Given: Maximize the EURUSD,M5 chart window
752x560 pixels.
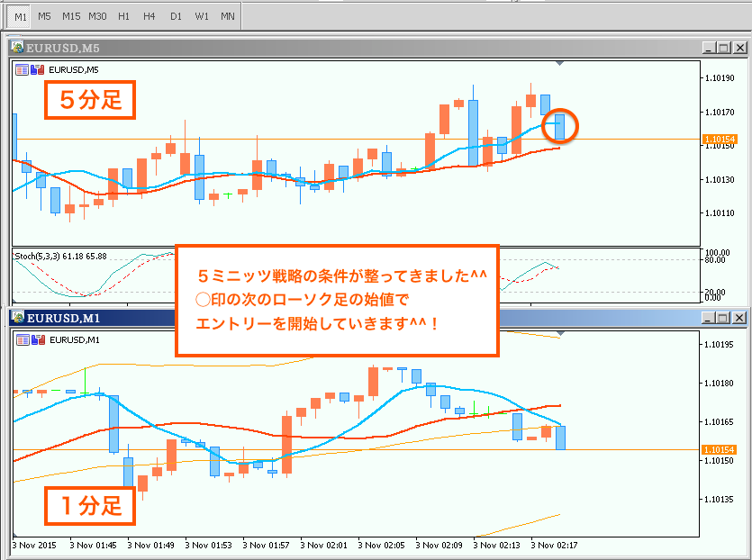Looking at the screenshot, I should click(x=725, y=48).
